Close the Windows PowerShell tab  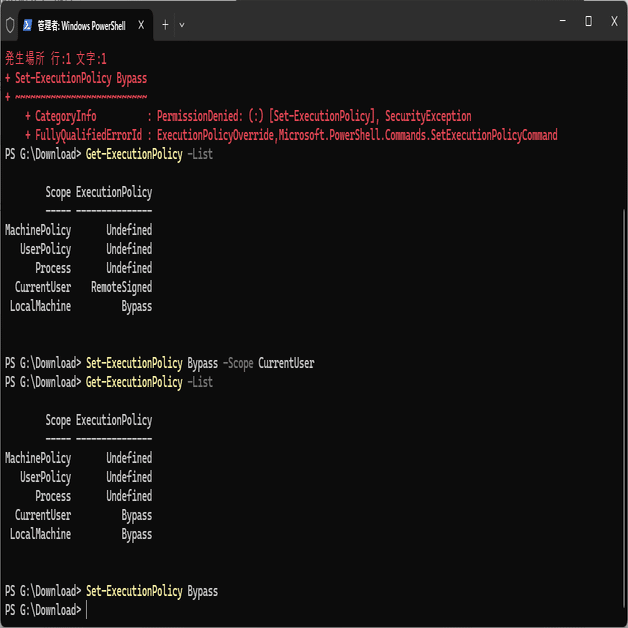point(141,24)
